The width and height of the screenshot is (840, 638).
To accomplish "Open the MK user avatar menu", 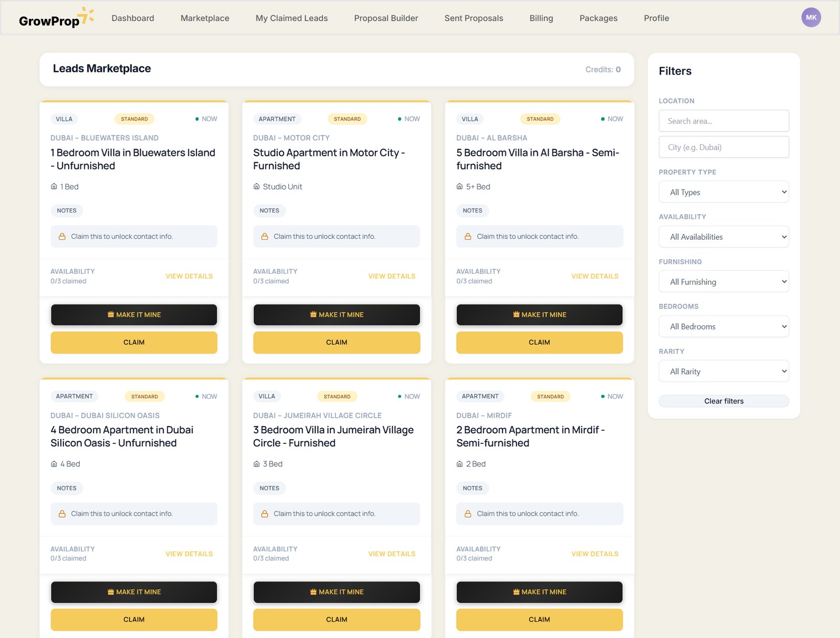I will pos(811,17).
